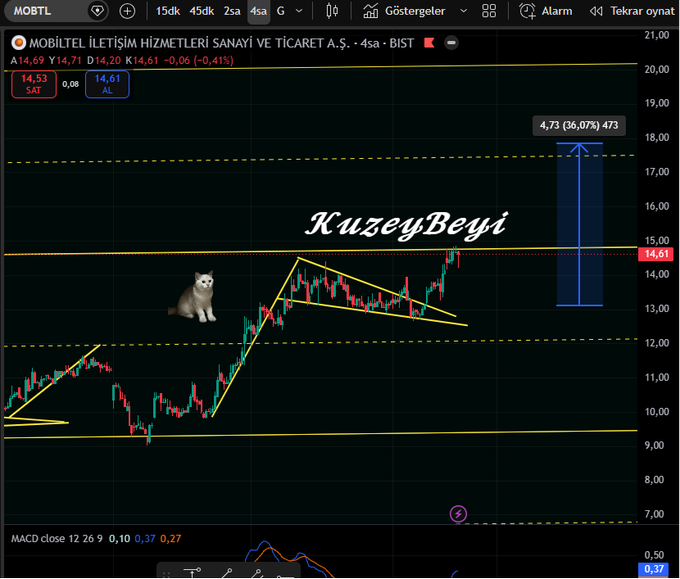This screenshot has height=579, width=680.
Task: Switch to the 2sa timeframe
Action: 232,11
